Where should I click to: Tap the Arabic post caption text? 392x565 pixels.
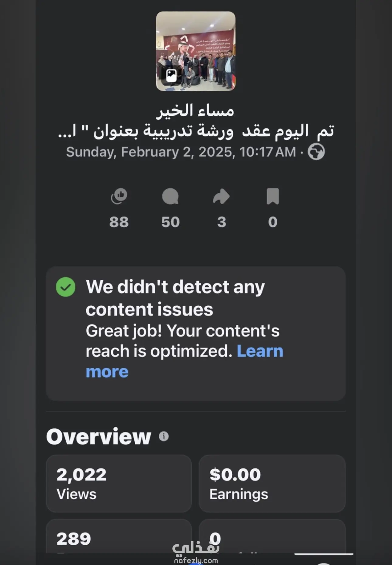point(196,122)
